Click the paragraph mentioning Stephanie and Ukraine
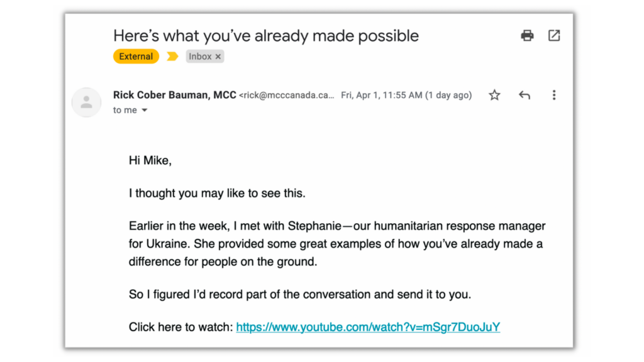The width and height of the screenshot is (644, 362). coord(337,243)
